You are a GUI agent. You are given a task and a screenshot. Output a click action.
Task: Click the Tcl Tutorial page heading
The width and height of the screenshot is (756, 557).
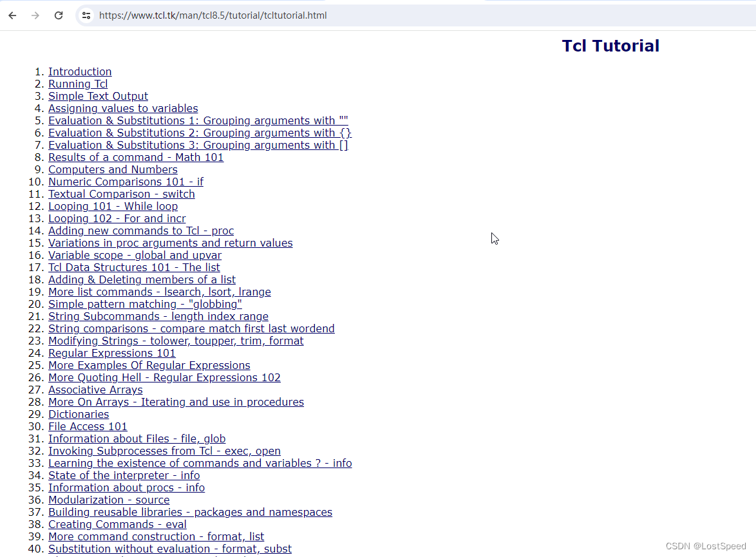tap(610, 46)
